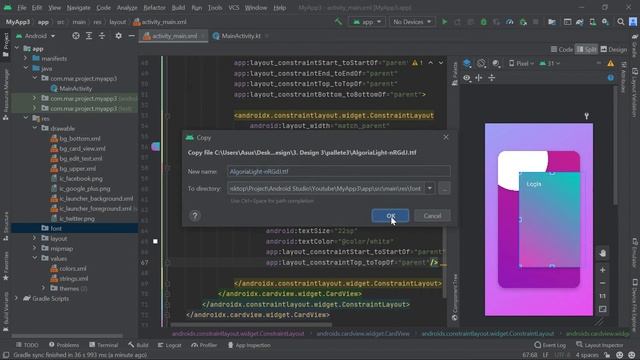640x360 pixels.
Task: Select MainActivity class in tree
Action: (x=76, y=88)
